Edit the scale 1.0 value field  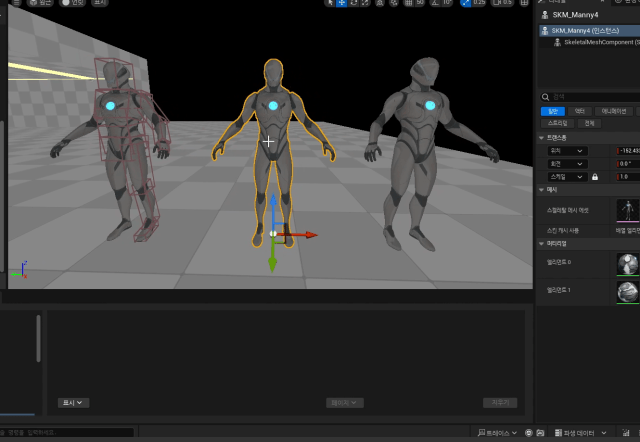pos(628,177)
